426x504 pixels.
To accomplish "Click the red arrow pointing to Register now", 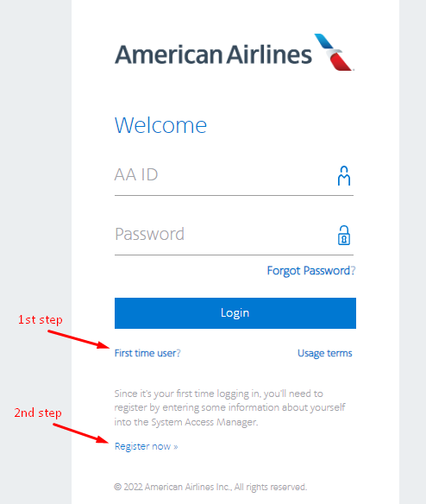I will 81,433.
